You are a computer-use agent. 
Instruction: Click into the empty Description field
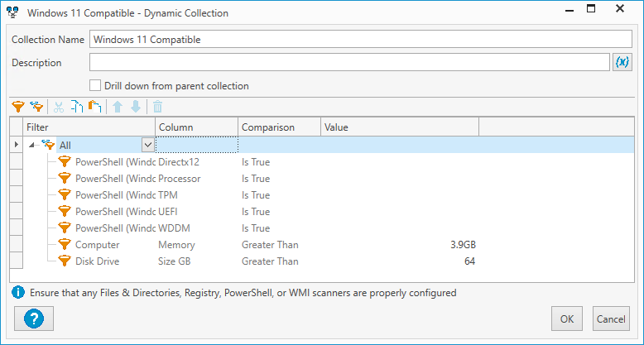tap(349, 62)
